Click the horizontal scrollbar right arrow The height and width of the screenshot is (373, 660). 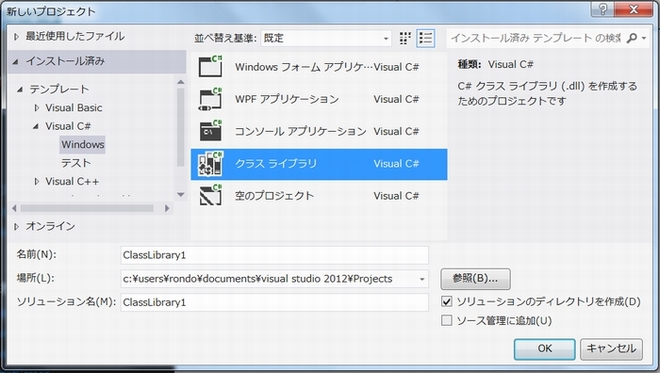167,208
